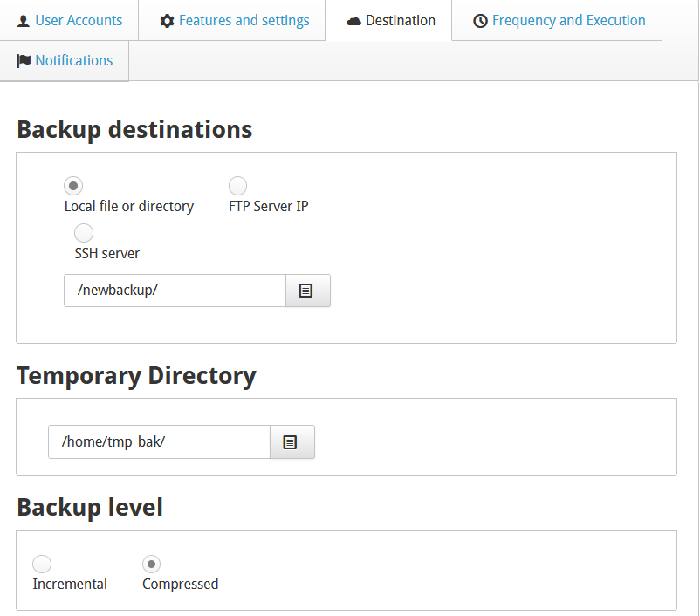
Task: Click the flag icon on Notifications tab
Action: 26,61
